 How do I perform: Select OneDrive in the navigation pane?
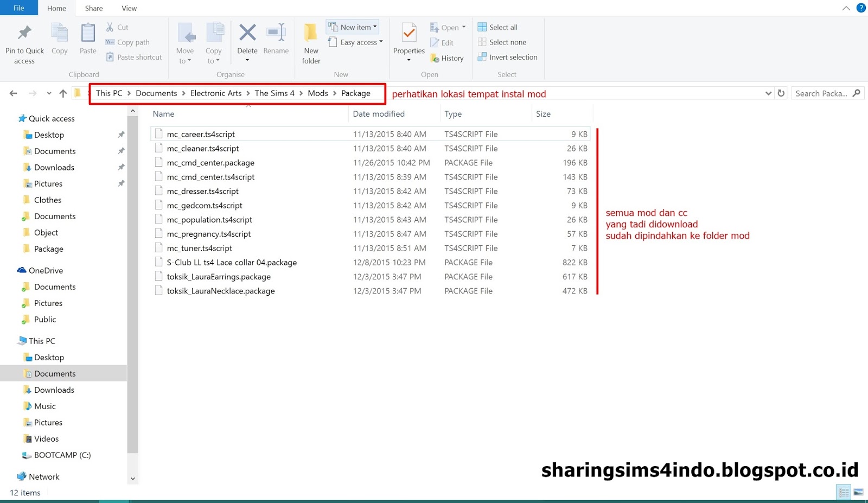click(x=46, y=270)
